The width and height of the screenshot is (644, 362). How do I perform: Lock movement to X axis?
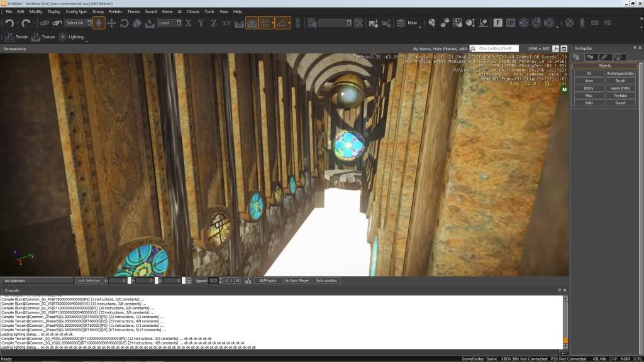click(x=188, y=23)
